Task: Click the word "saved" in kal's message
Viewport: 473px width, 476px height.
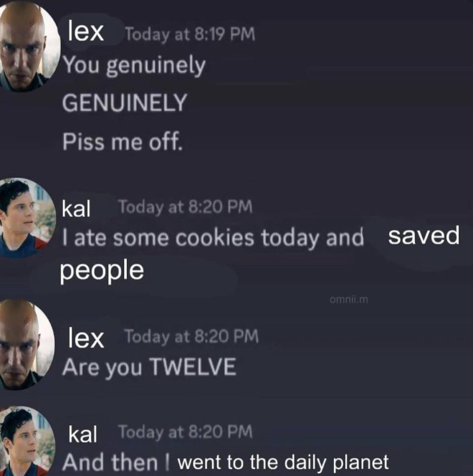Action: [424, 236]
